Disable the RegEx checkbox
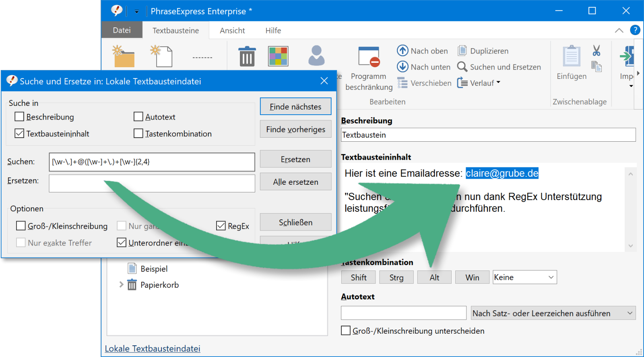Screen dimensions: 644x357 pos(221,226)
